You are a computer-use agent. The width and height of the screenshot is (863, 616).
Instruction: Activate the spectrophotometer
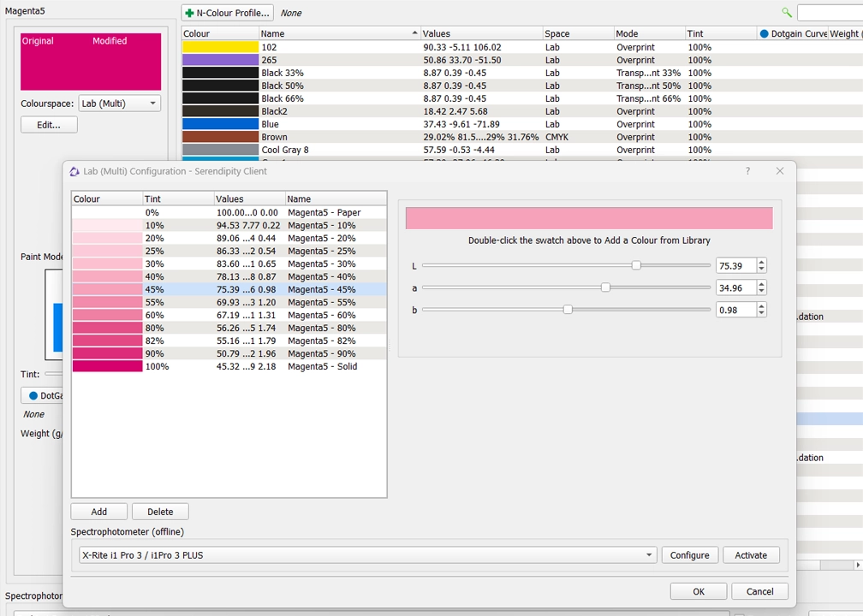[751, 554]
